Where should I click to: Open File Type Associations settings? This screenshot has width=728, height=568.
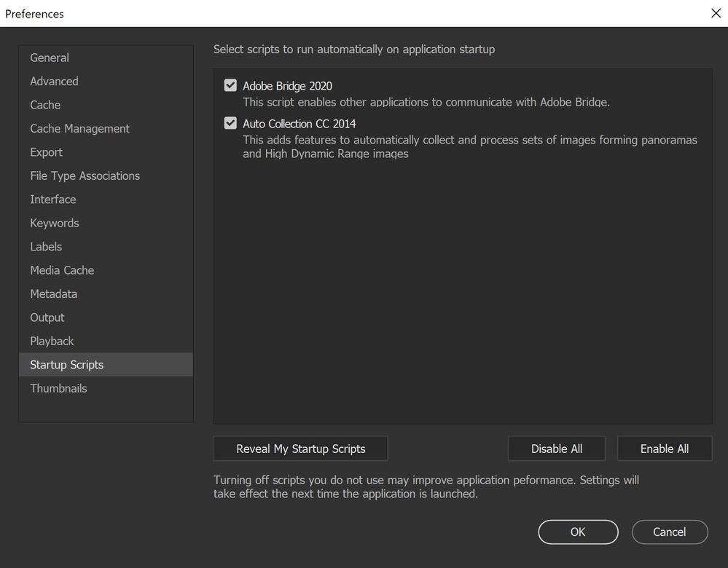point(106,176)
